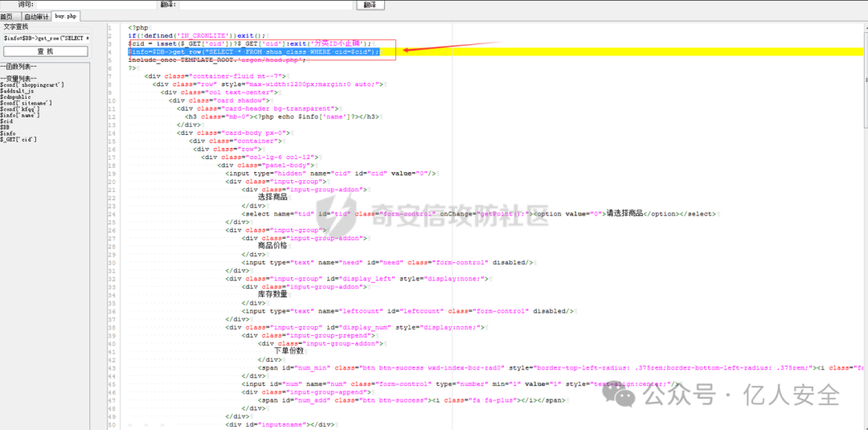Click the 翻译 result text field
Screen dimensions: 868x430
265,5
